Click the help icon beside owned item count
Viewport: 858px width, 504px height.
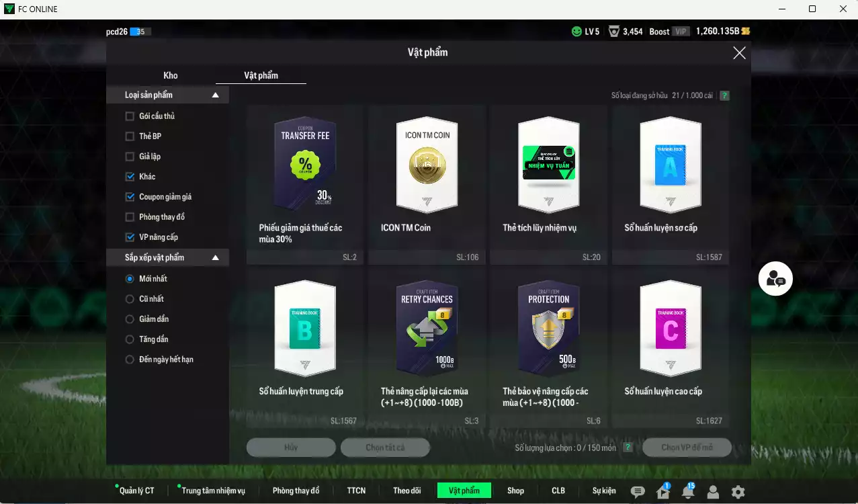click(724, 95)
